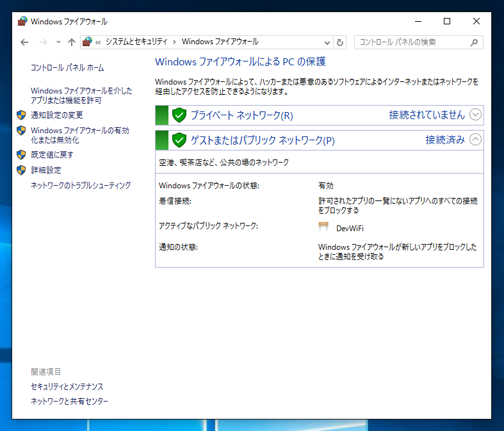Open ネットワークのトラブルシューティング link
The image size is (504, 431).
[x=81, y=186]
